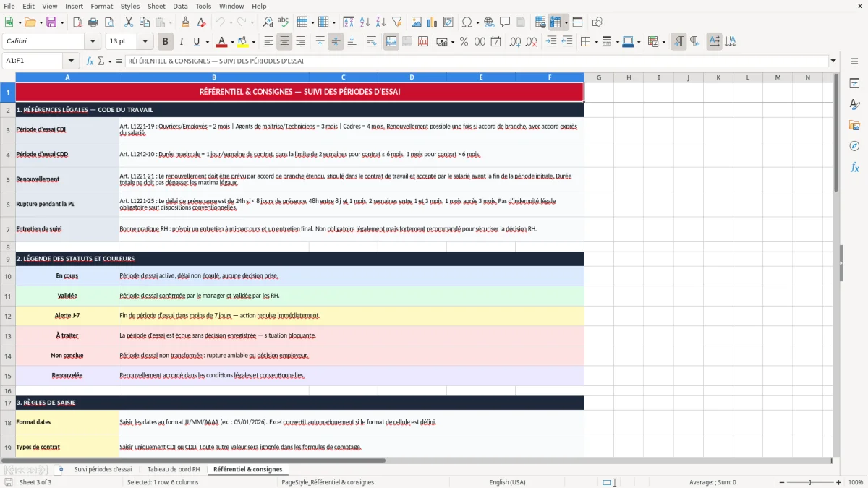The width and height of the screenshot is (868, 488).
Task: Insert special character omega icon
Action: coord(467,22)
